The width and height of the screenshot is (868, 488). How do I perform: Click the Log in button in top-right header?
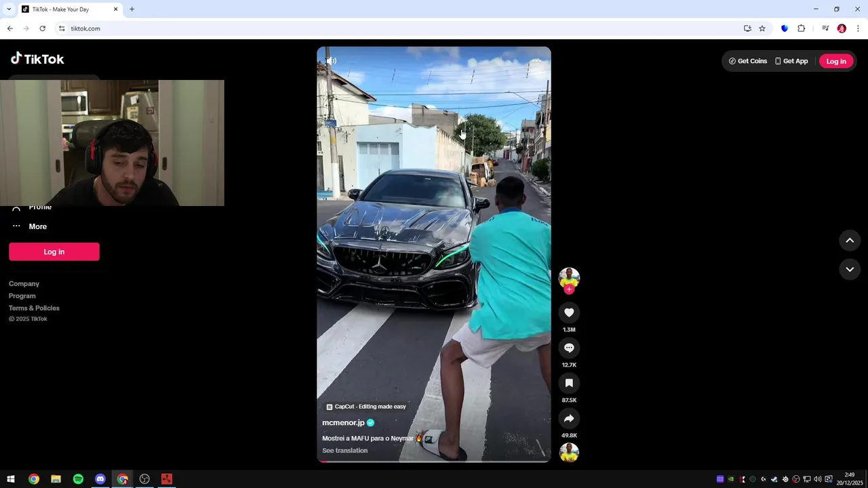[x=836, y=61]
